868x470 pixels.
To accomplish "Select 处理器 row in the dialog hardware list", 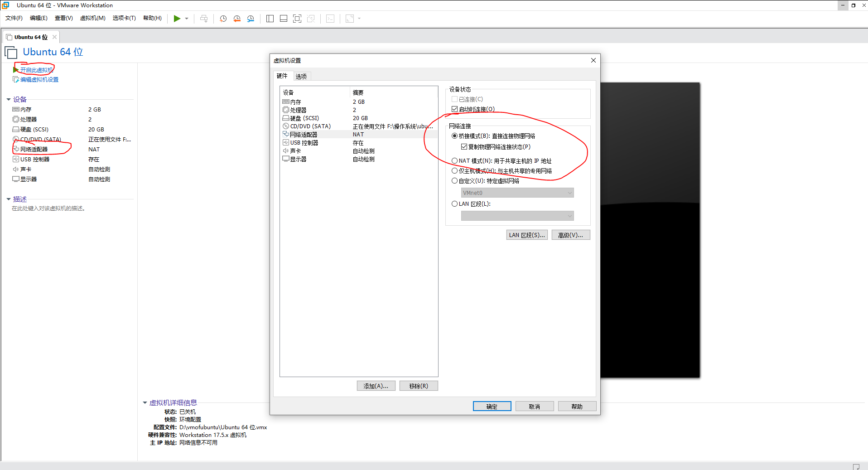I will pyautogui.click(x=359, y=110).
